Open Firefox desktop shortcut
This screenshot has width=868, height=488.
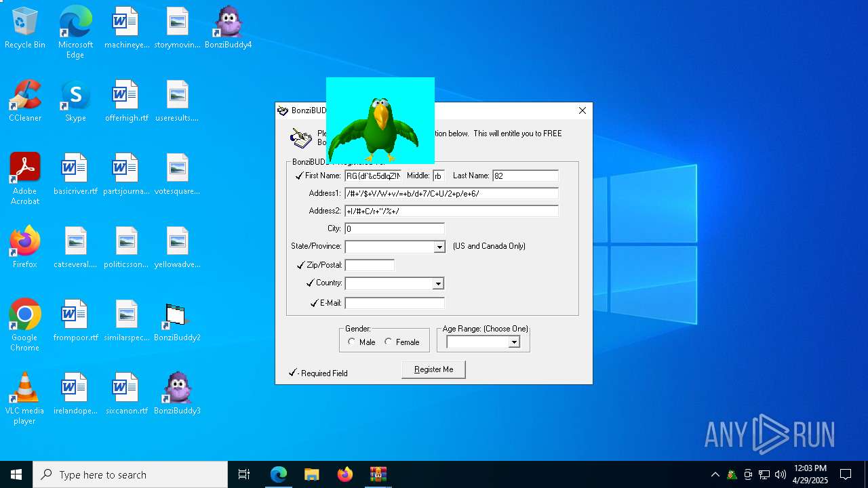point(25,248)
